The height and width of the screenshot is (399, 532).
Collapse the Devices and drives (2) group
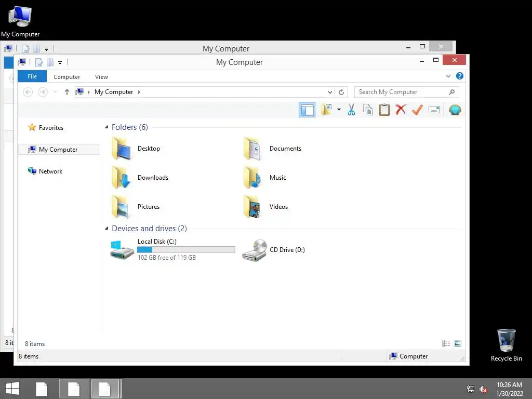tap(107, 229)
